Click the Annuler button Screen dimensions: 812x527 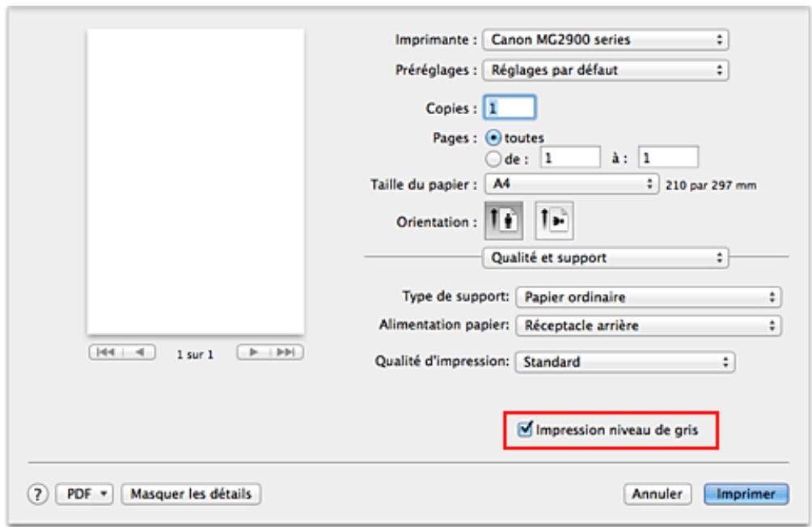(658, 494)
